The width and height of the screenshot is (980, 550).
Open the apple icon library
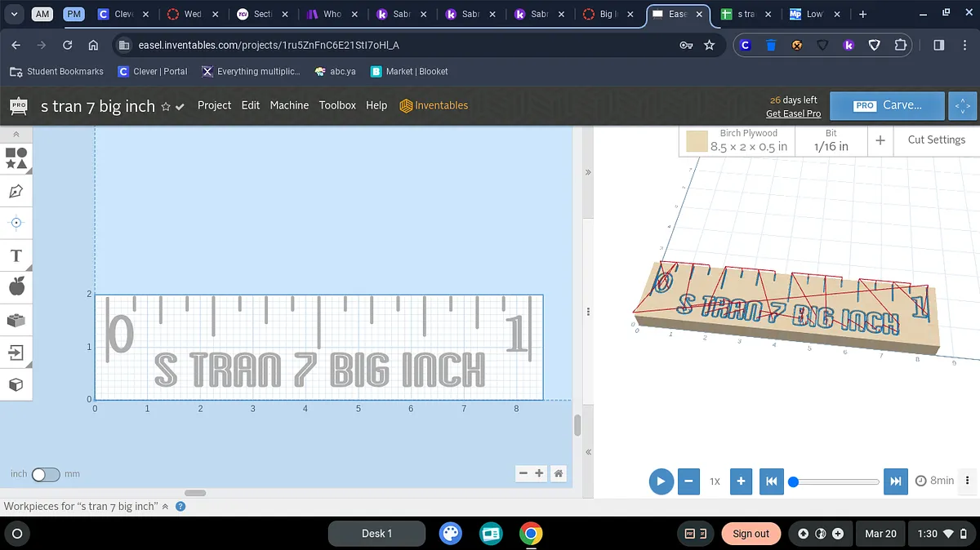click(16, 286)
